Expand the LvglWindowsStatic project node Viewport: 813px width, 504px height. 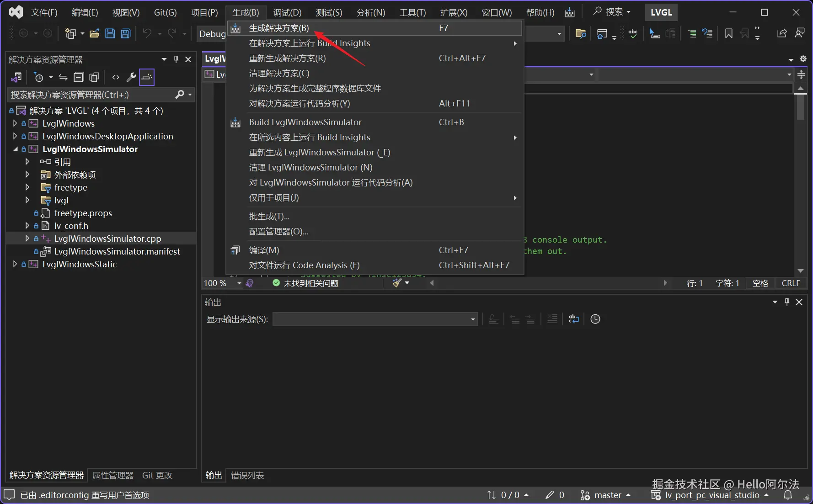pyautogui.click(x=15, y=264)
